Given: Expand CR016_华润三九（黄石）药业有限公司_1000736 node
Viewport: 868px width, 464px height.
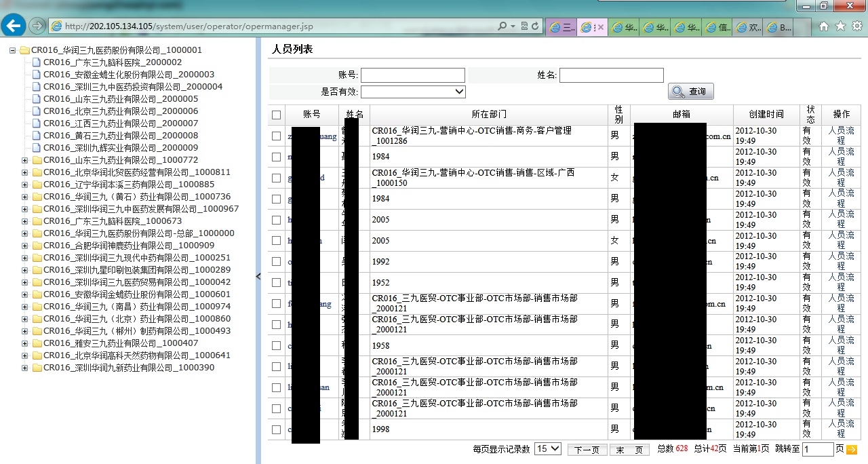Looking at the screenshot, I should 24,197.
